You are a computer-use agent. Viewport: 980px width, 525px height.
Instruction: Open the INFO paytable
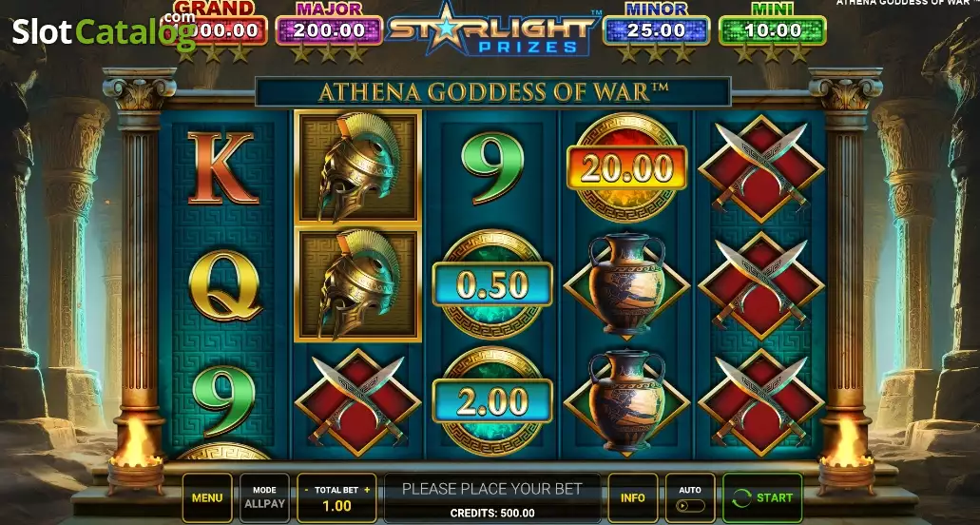632,497
